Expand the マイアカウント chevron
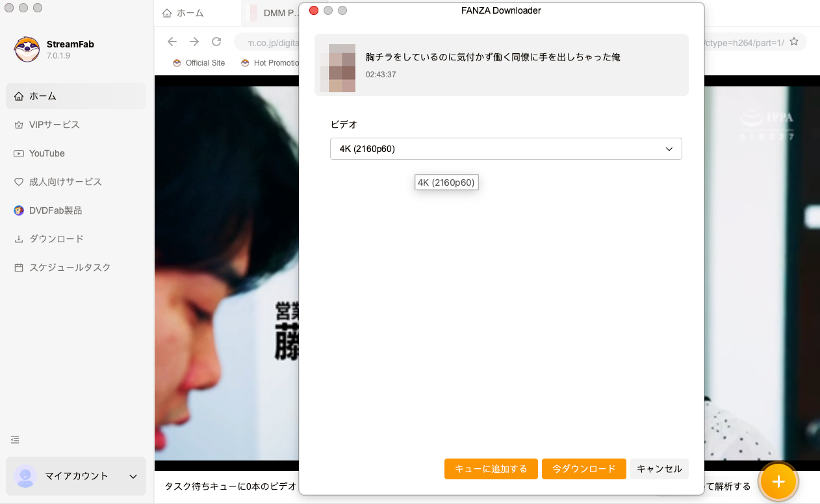This screenshot has width=820, height=504. point(133,477)
